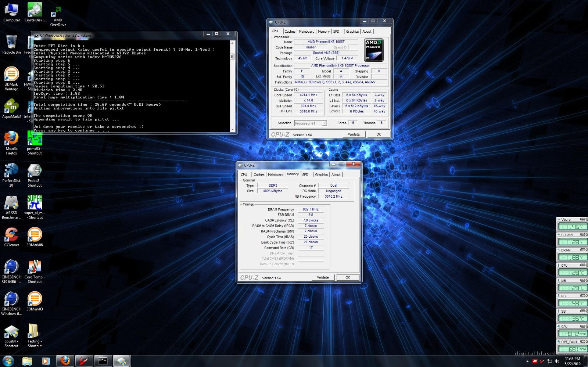Switch to cmd.exe taskbar button
The width and height of the screenshot is (588, 367).
[x=103, y=361]
